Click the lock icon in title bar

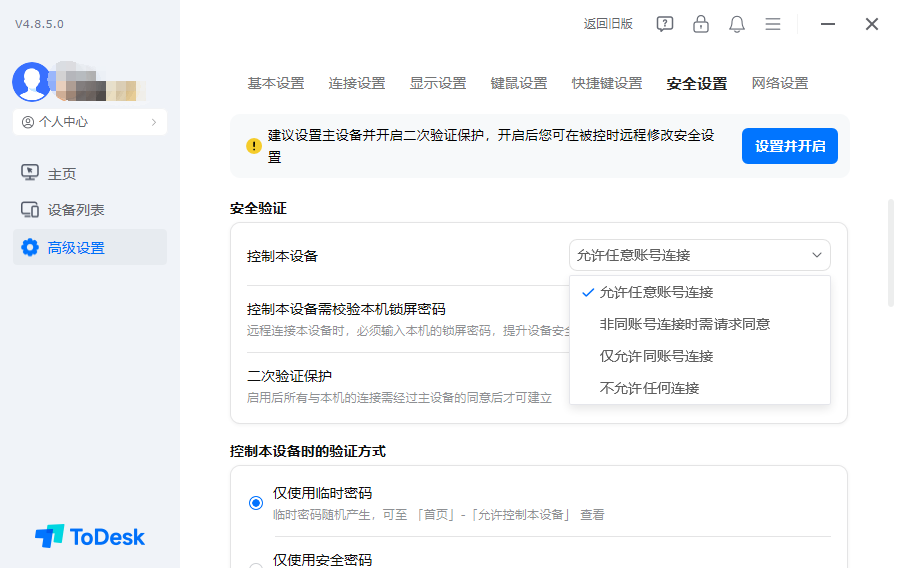[701, 24]
